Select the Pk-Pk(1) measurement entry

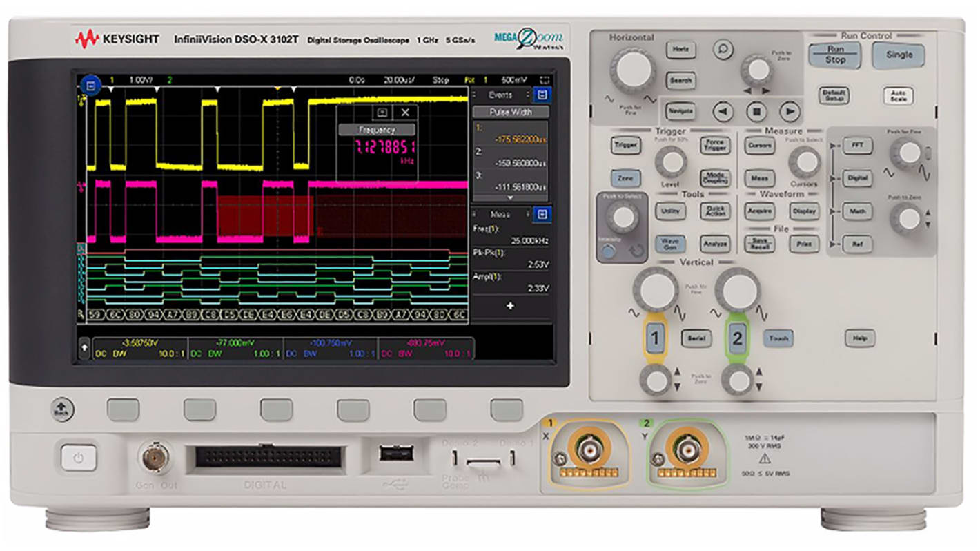coord(511,258)
